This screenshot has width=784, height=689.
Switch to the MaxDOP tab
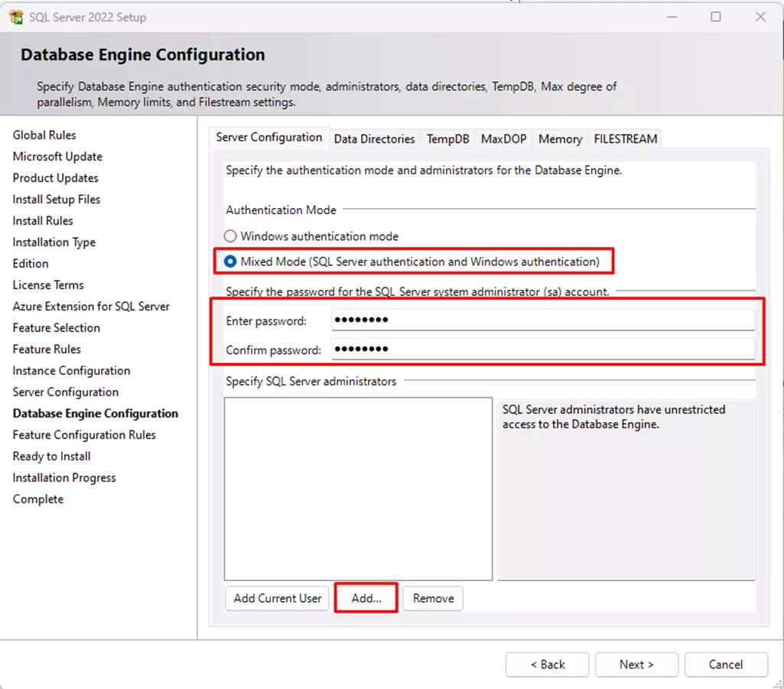pos(503,139)
